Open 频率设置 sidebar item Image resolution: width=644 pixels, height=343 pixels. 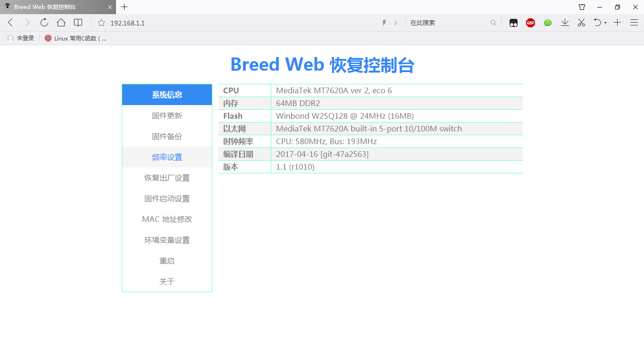pyautogui.click(x=167, y=157)
